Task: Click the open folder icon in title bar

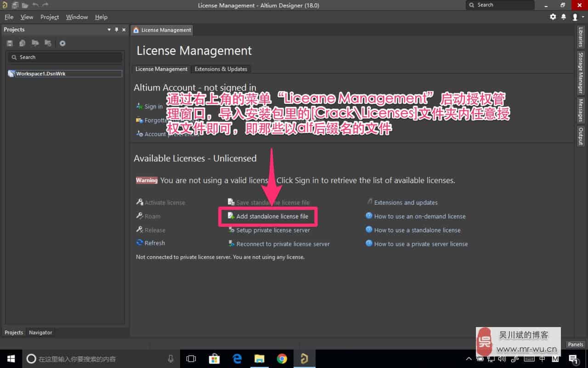Action: tap(25, 5)
